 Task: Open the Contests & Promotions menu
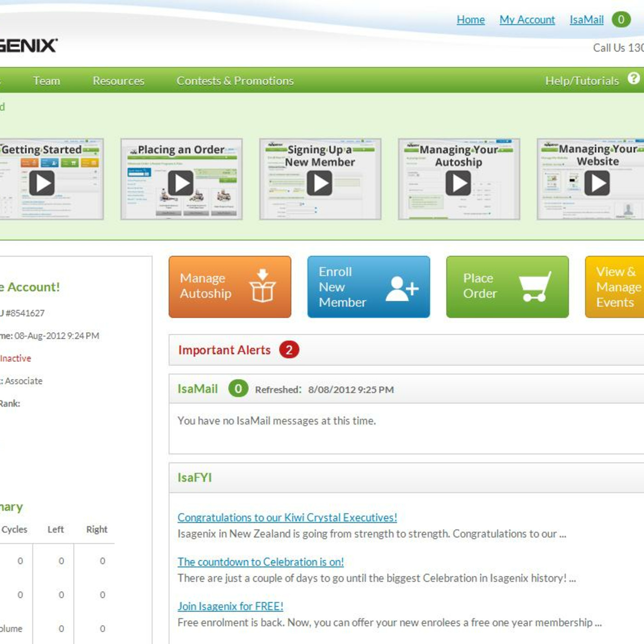(x=235, y=81)
